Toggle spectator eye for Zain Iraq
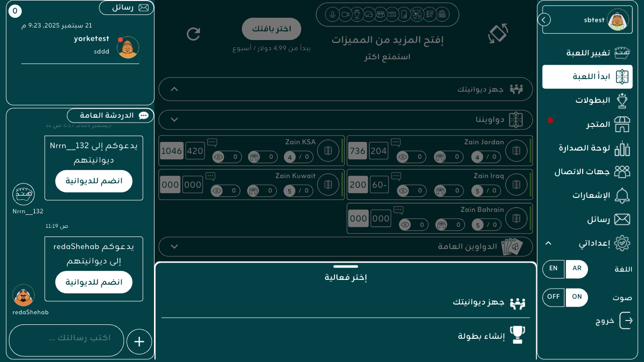644x362 pixels. click(403, 191)
